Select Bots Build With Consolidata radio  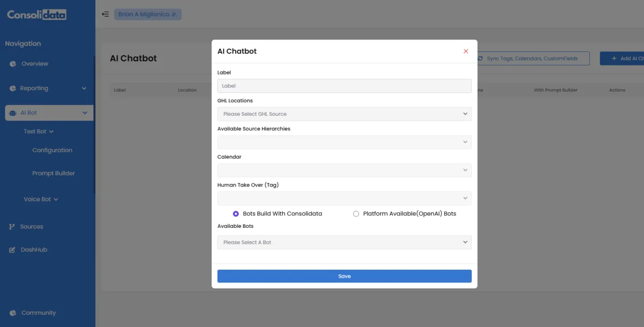pyautogui.click(x=236, y=214)
